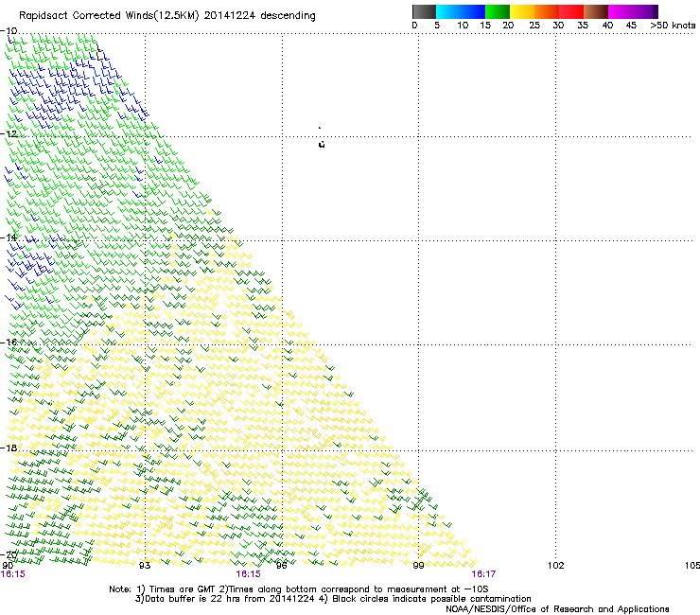Click the '-16' latitude axis label
700x615 pixels.
click(x=9, y=343)
